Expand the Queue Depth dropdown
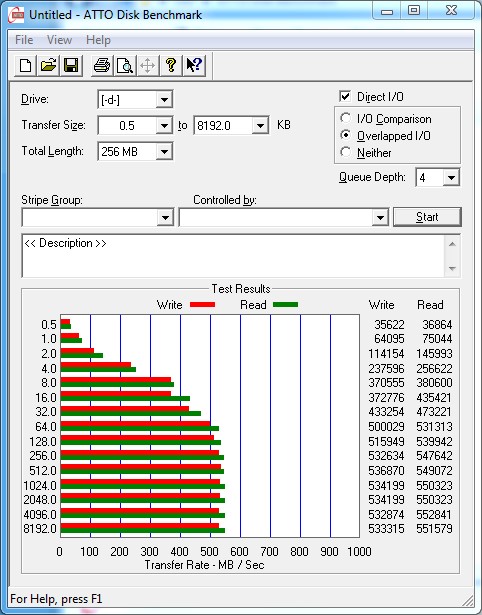 pyautogui.click(x=451, y=178)
